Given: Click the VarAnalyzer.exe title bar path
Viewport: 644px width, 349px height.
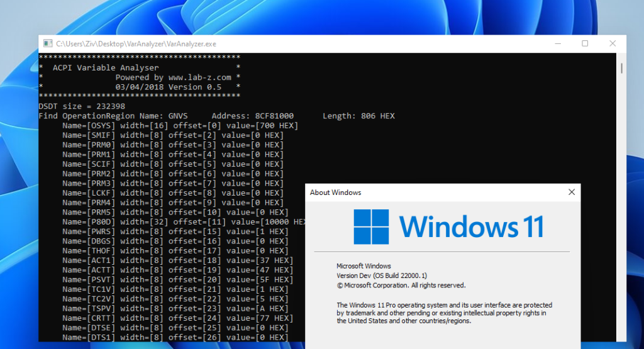Looking at the screenshot, I should 136,44.
